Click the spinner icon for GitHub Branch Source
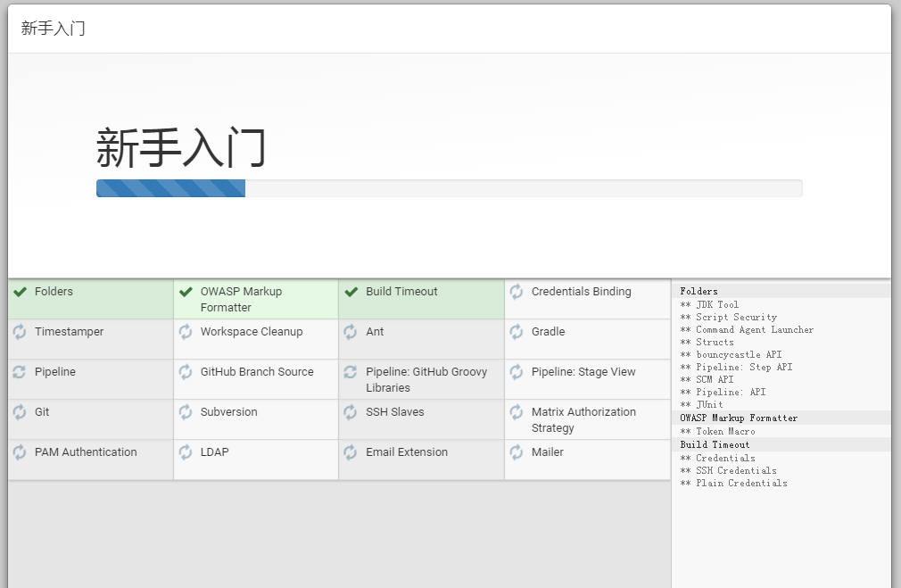The image size is (901, 588). (185, 372)
